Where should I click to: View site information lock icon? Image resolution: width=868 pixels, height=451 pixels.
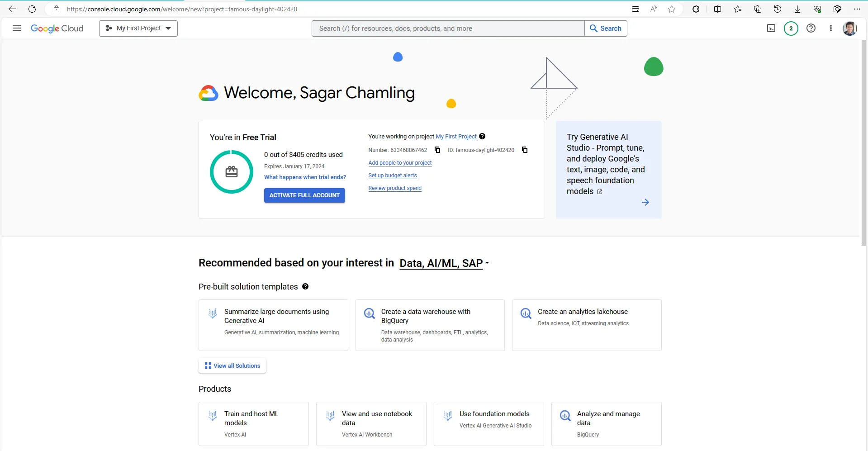coord(57,9)
